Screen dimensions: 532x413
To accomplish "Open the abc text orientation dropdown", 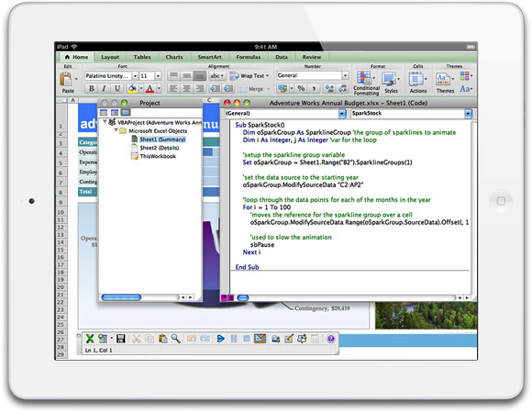I will coord(216,75).
